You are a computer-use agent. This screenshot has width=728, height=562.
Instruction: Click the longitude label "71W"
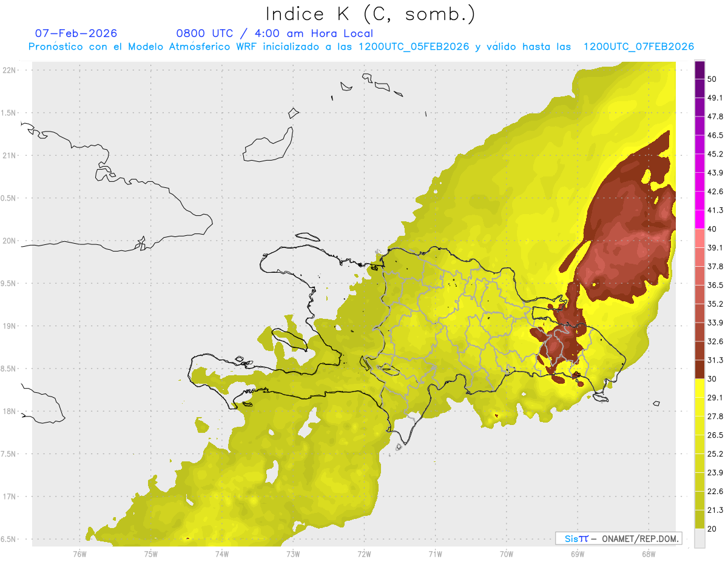435,553
